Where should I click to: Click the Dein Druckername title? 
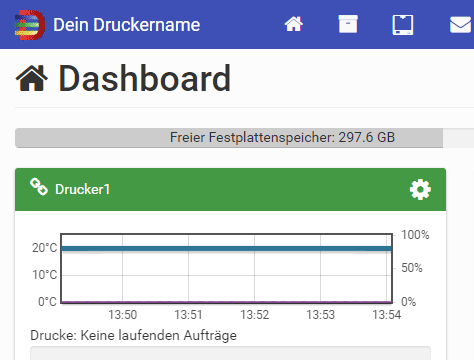(127, 25)
